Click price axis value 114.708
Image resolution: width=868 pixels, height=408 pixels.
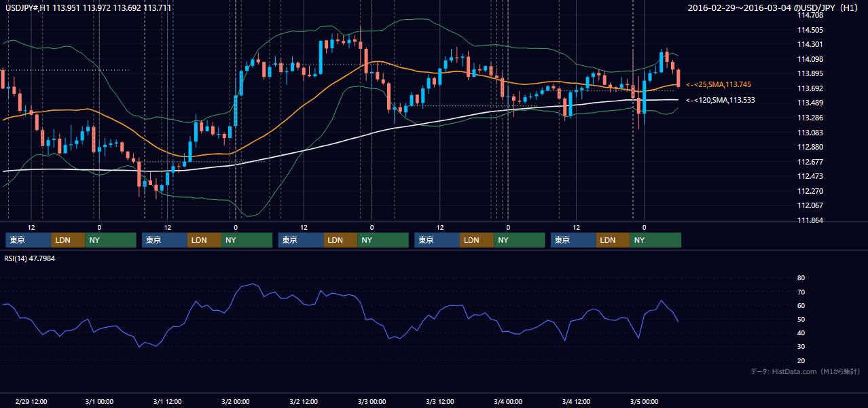click(810, 15)
